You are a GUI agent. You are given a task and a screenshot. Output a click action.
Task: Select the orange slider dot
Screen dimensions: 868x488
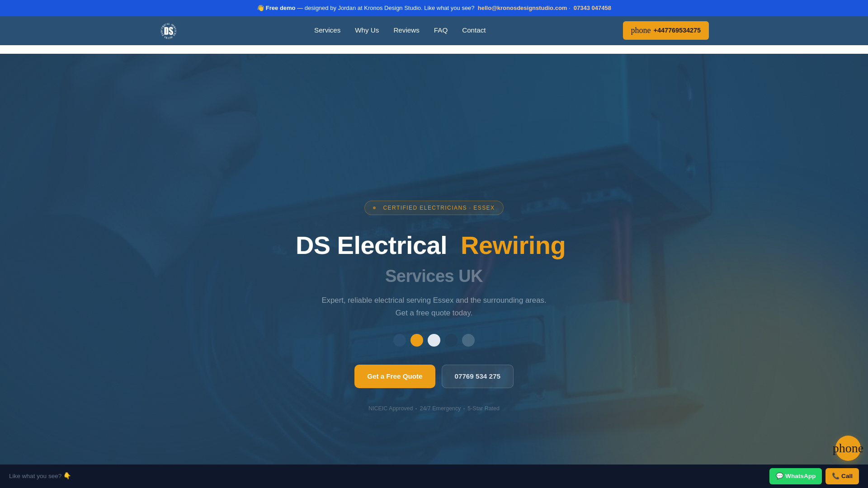(x=417, y=340)
